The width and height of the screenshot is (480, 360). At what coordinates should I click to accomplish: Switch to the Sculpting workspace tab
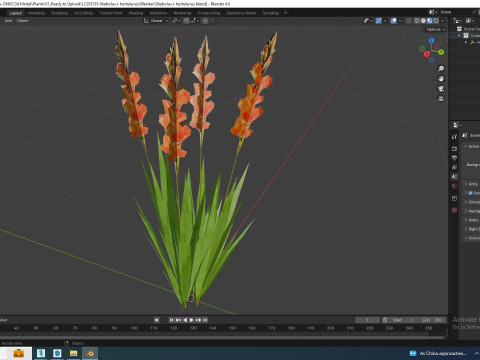(x=59, y=13)
